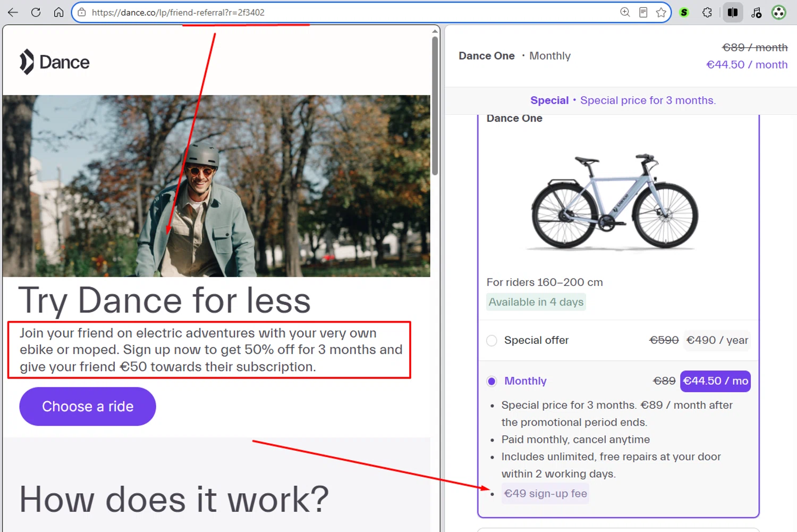This screenshot has height=532, width=797.
Task: Click the 'Paid monthly, cancel anytime' bullet
Action: click(575, 440)
